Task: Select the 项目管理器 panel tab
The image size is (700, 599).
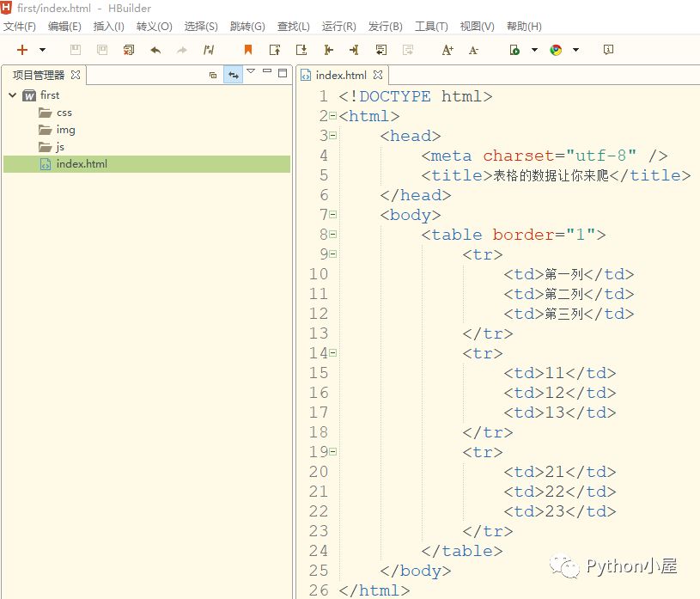Action: 39,75
